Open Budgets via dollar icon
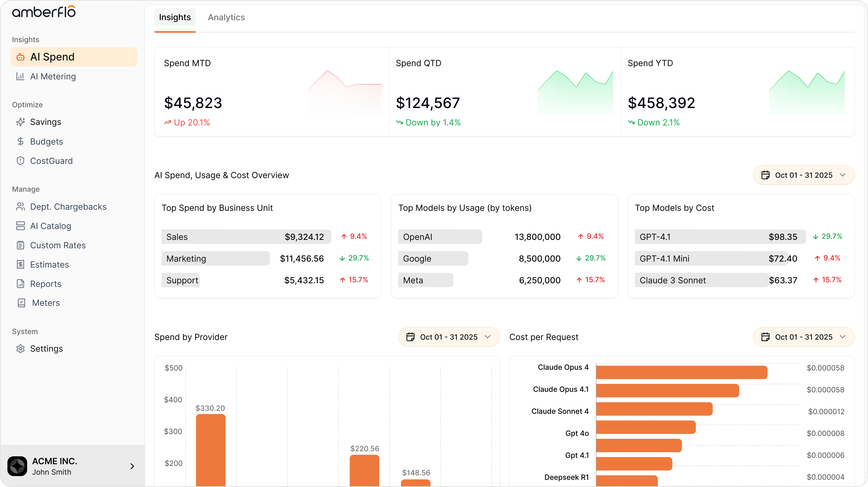Image resolution: width=868 pixels, height=487 pixels. coord(20,142)
